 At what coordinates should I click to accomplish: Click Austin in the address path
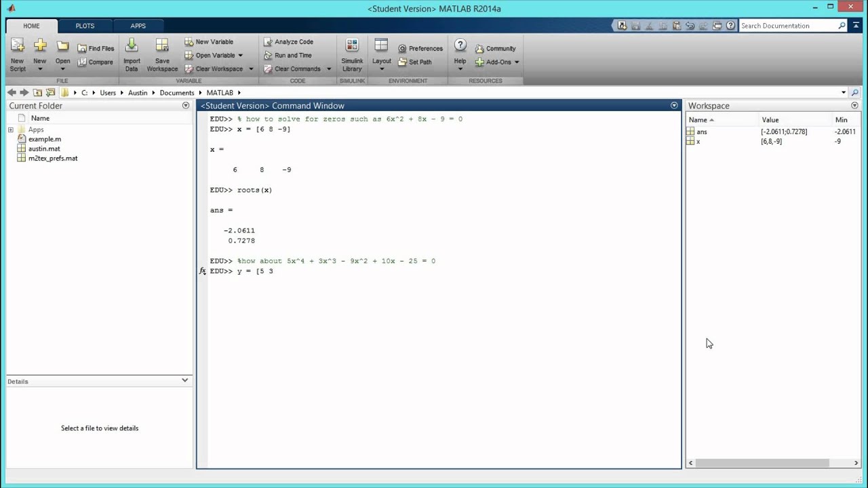[x=138, y=93]
